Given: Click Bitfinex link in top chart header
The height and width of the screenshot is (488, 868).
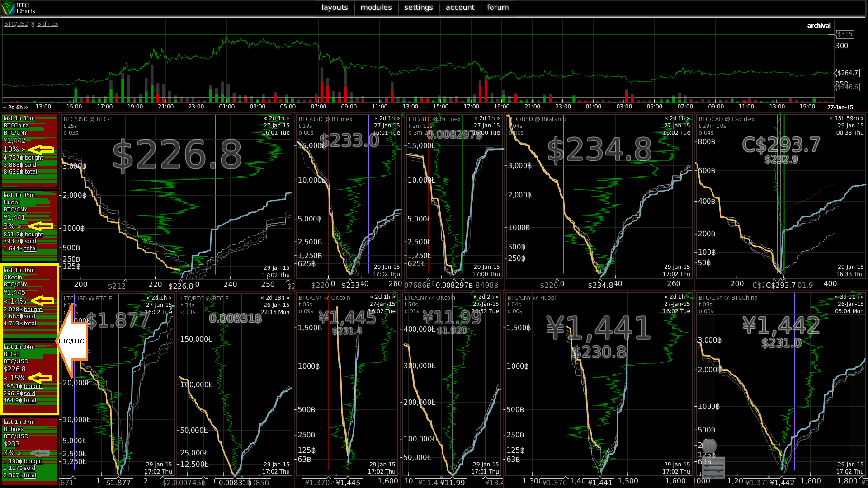Looking at the screenshot, I should (x=47, y=24).
